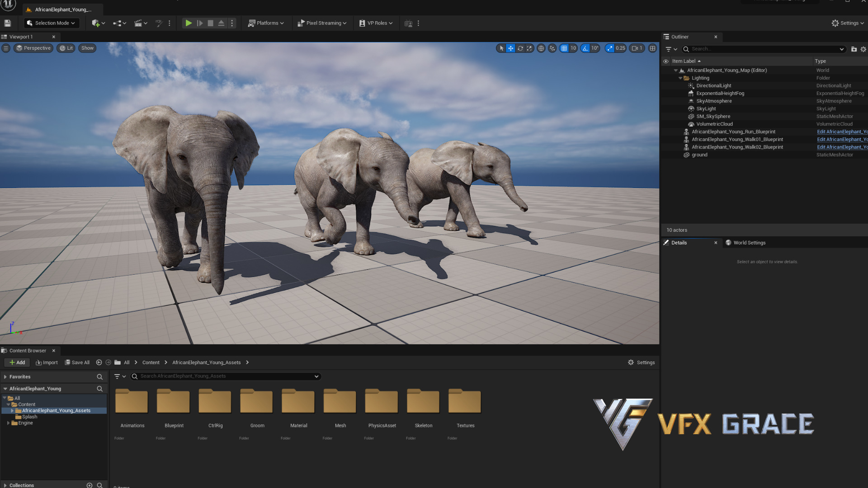Expand the Platforms dropdown menu
Screen dimensions: 868x488
pyautogui.click(x=266, y=23)
